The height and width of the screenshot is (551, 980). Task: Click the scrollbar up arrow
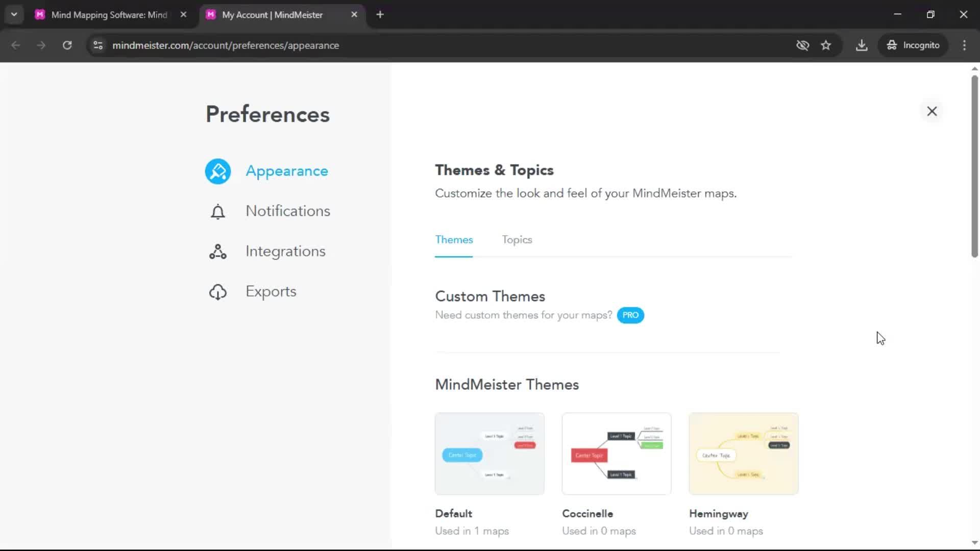[x=974, y=68]
